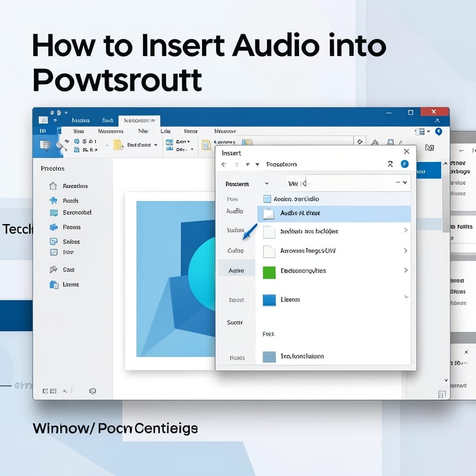The image size is (476, 476).
Task: Select 'Audio' in Insert dialog sidebar
Action: (235, 211)
